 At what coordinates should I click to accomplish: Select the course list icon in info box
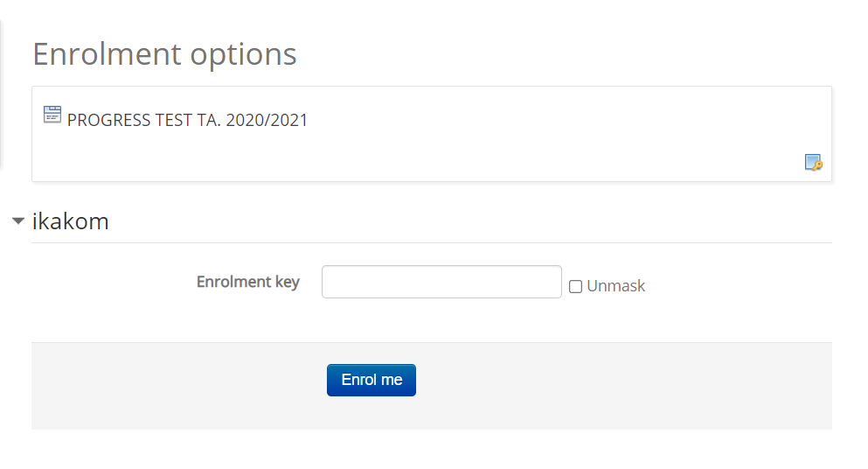tap(52, 115)
